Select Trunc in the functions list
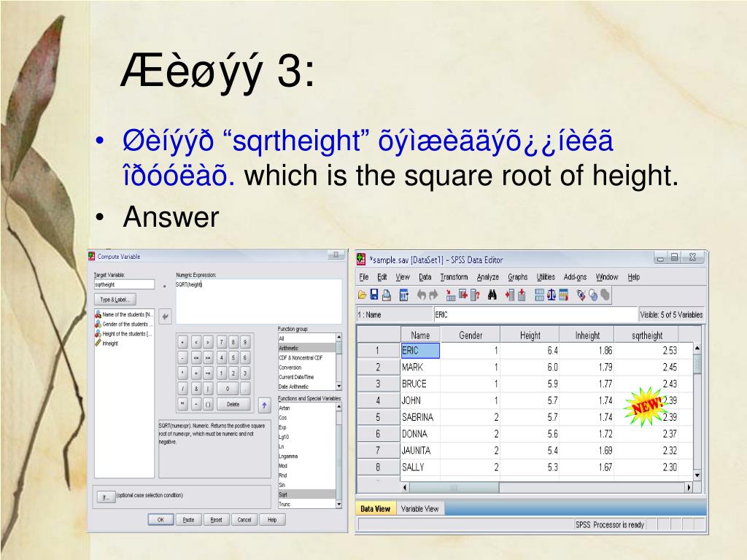This screenshot has width=747, height=560. (x=307, y=504)
